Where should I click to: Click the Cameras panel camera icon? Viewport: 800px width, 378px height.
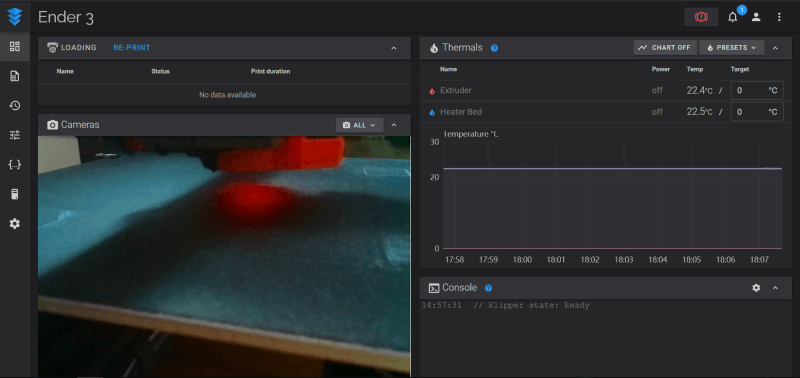(52, 125)
